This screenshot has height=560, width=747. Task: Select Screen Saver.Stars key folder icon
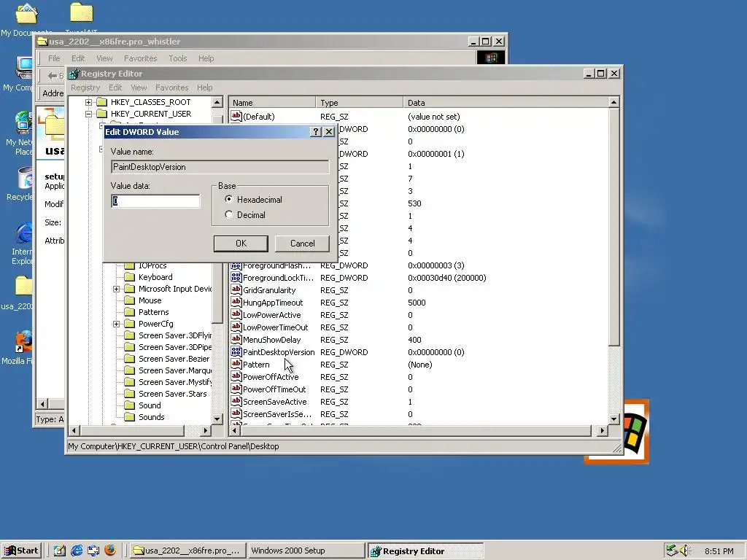[130, 394]
